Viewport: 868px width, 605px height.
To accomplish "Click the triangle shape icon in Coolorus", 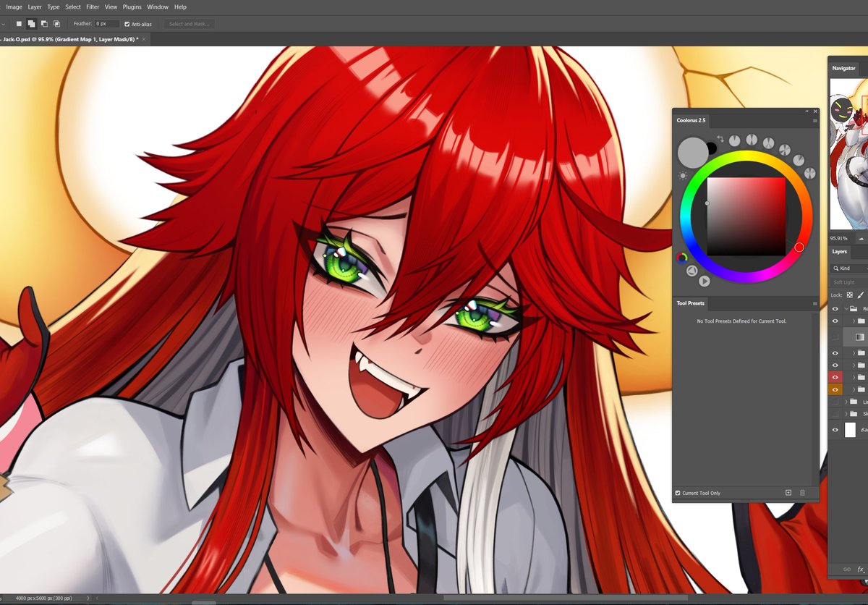I will [692, 271].
